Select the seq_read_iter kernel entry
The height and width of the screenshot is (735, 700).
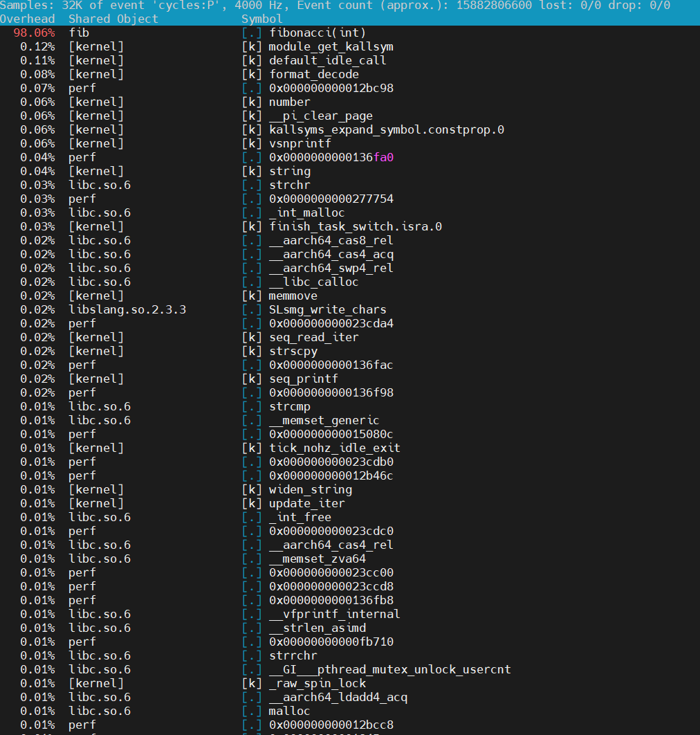[x=311, y=337]
